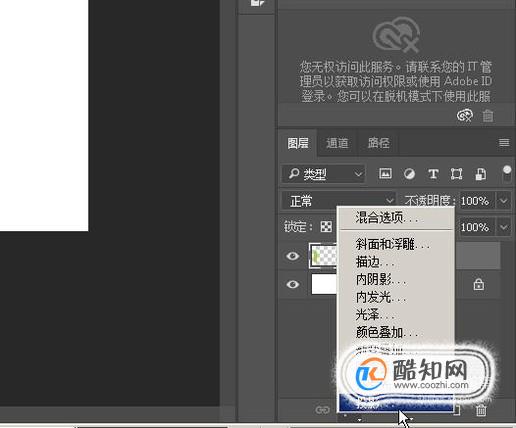Image resolution: width=516 pixels, height=428 pixels.
Task: Click the Creative Cloud library sync icon
Action: tap(465, 116)
